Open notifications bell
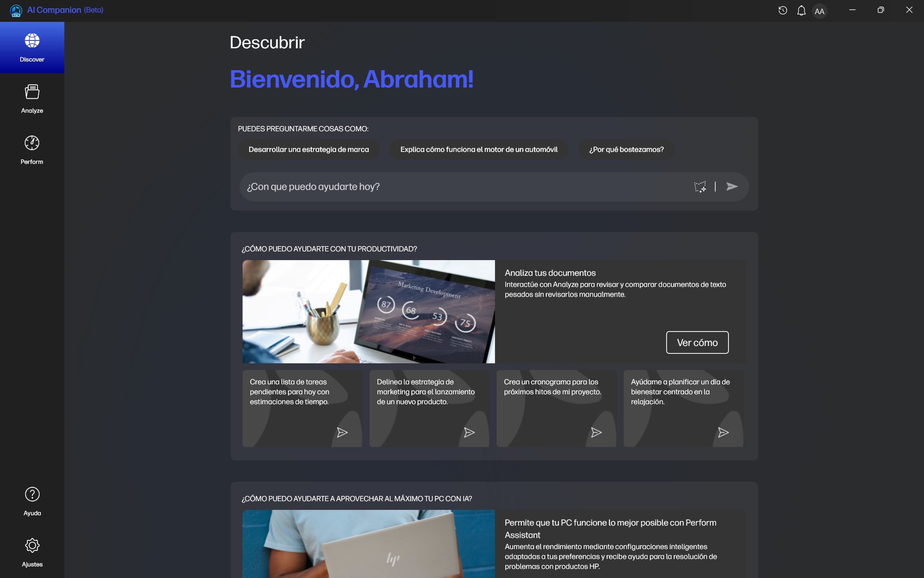 coord(802,11)
